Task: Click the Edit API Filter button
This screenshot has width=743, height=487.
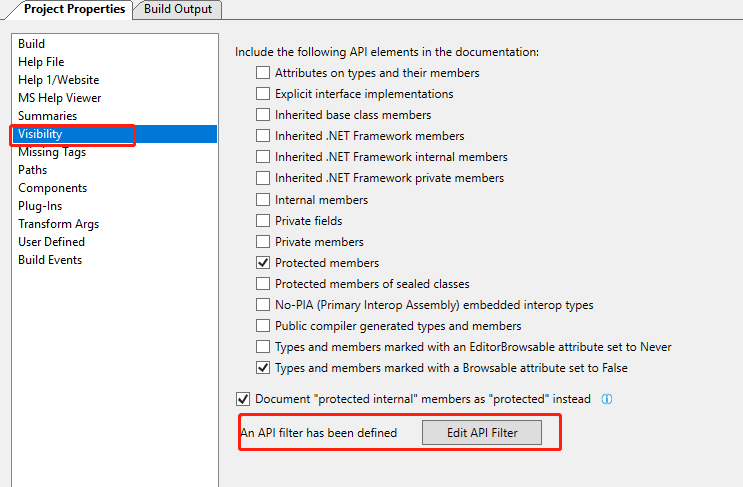Action: (x=481, y=433)
